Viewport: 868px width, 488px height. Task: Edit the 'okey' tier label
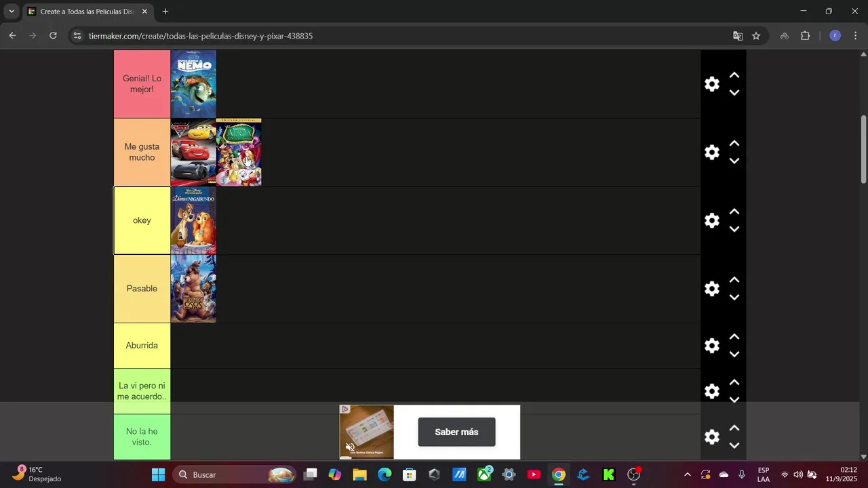tap(142, 220)
